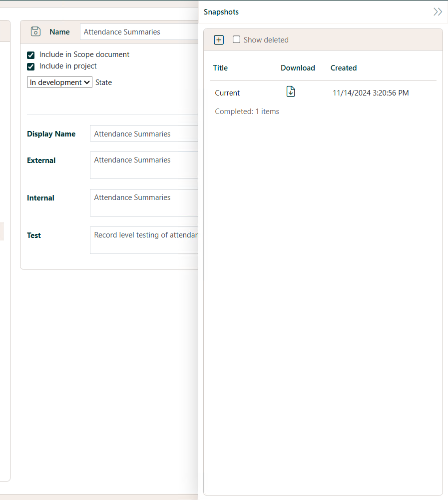
Task: Focus the Display Name input field
Action: pyautogui.click(x=145, y=134)
